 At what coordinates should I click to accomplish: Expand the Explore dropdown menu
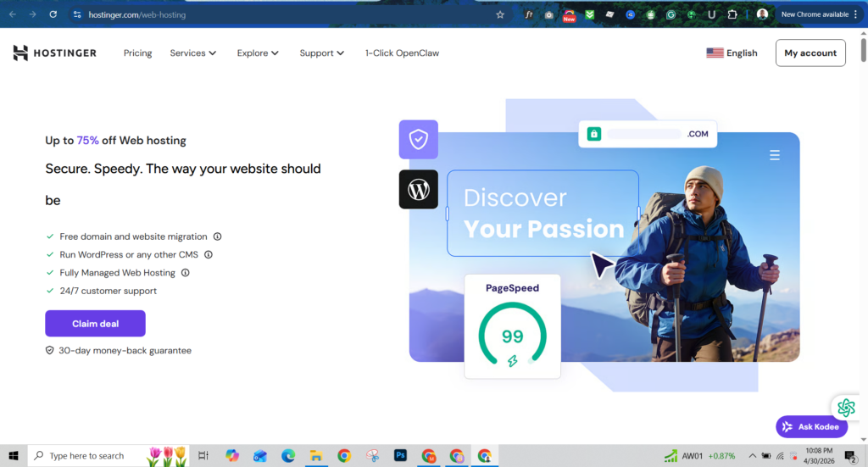coord(258,53)
